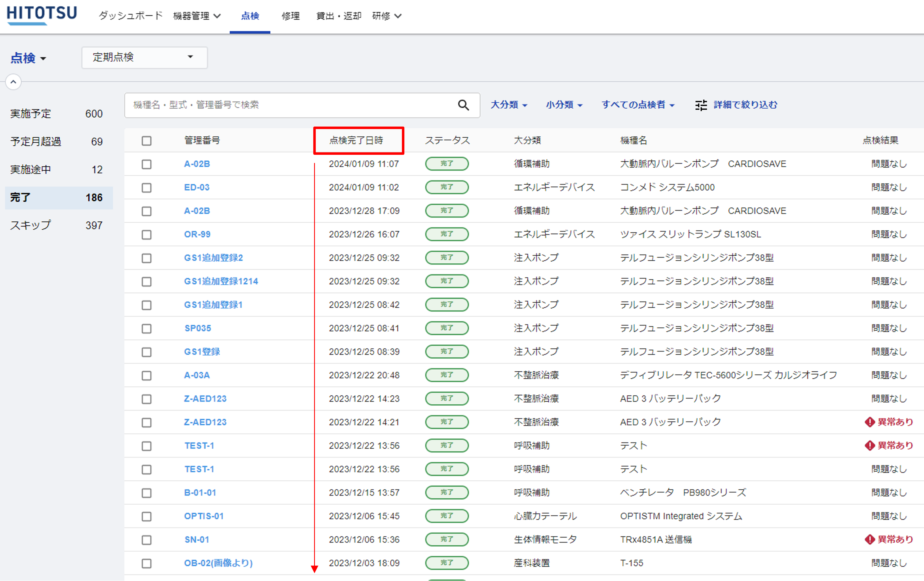This screenshot has height=581, width=924.
Task: Open the GS1登録 link
Action: tap(202, 351)
